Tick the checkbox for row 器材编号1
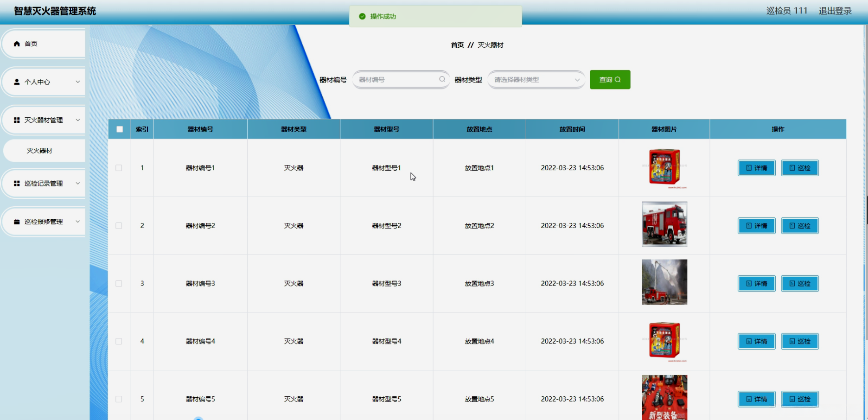Viewport: 868px width, 420px height. (119, 168)
